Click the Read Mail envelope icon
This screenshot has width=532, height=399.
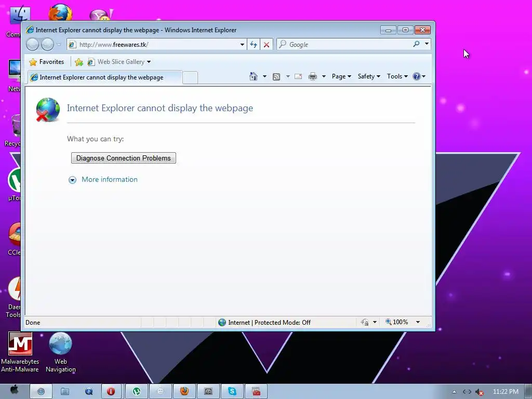click(298, 76)
